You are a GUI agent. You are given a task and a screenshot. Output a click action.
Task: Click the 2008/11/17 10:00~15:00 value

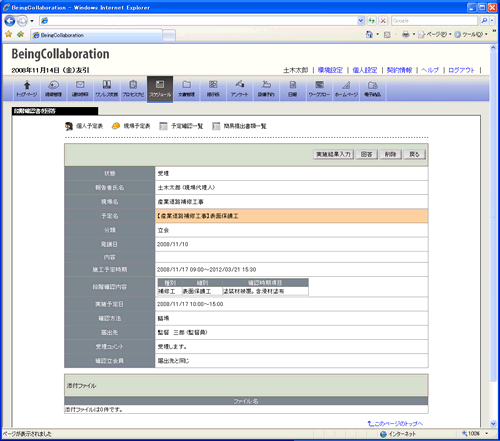190,304
